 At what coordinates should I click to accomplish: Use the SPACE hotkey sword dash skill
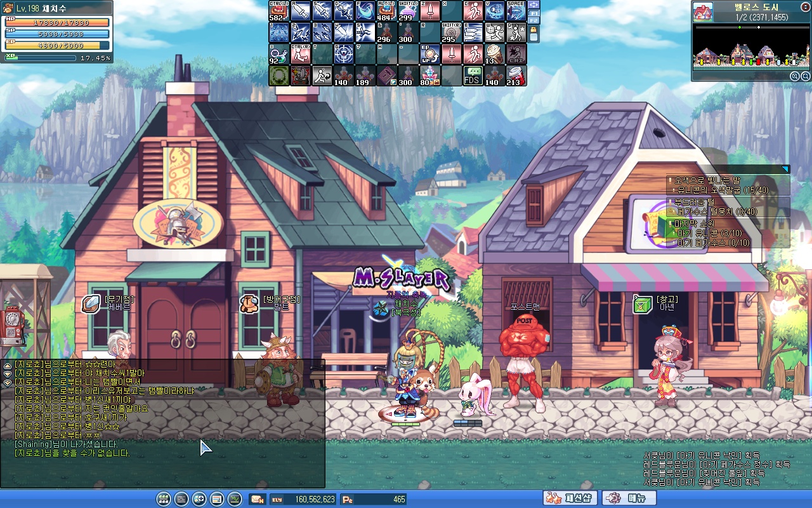pos(516,11)
